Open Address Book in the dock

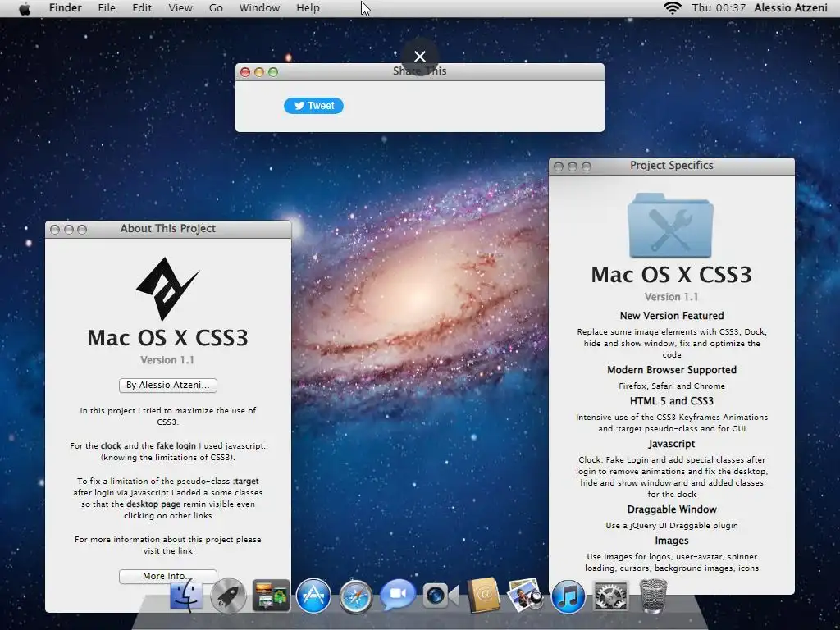(483, 596)
